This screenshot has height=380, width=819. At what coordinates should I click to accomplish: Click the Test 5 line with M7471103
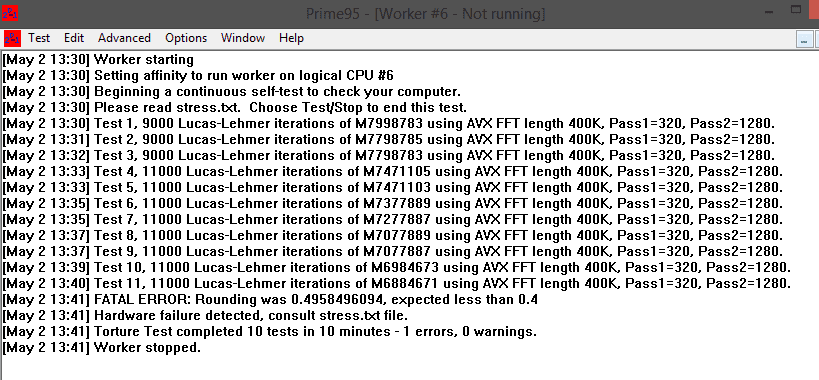coord(393,187)
